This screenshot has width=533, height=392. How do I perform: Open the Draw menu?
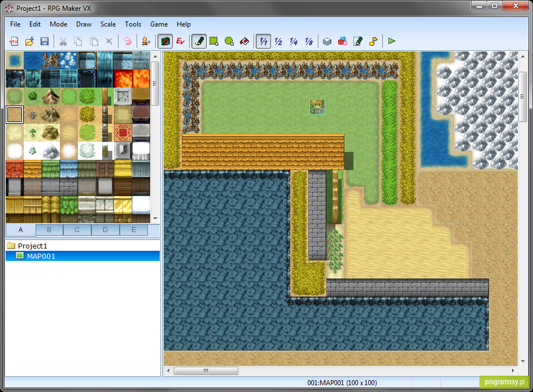click(x=84, y=24)
